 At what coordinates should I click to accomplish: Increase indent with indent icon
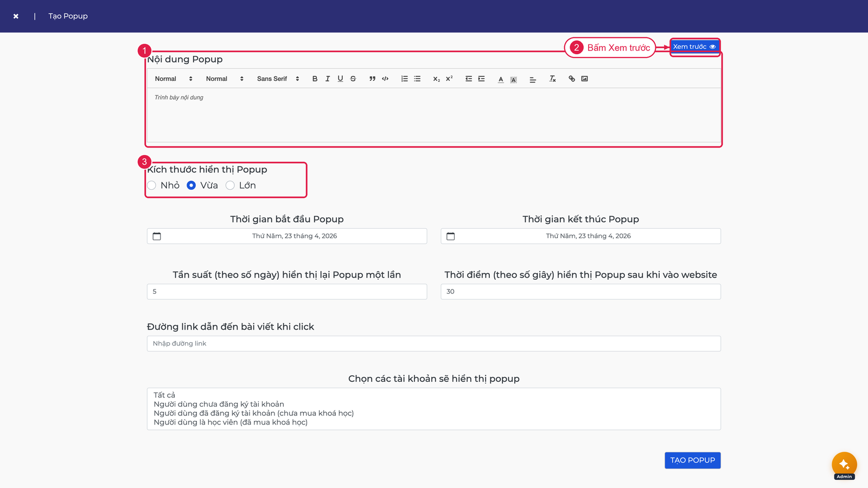[x=481, y=79]
